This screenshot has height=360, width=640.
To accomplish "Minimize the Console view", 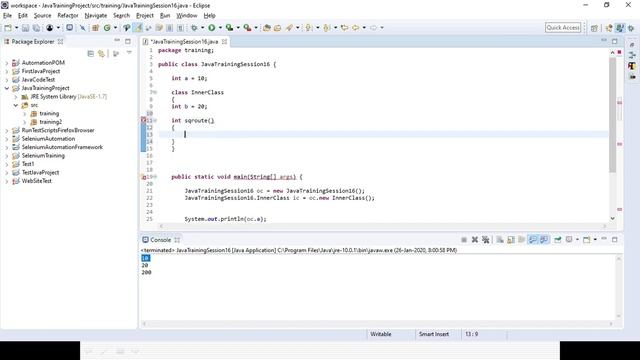I will pyautogui.click(x=604, y=239).
